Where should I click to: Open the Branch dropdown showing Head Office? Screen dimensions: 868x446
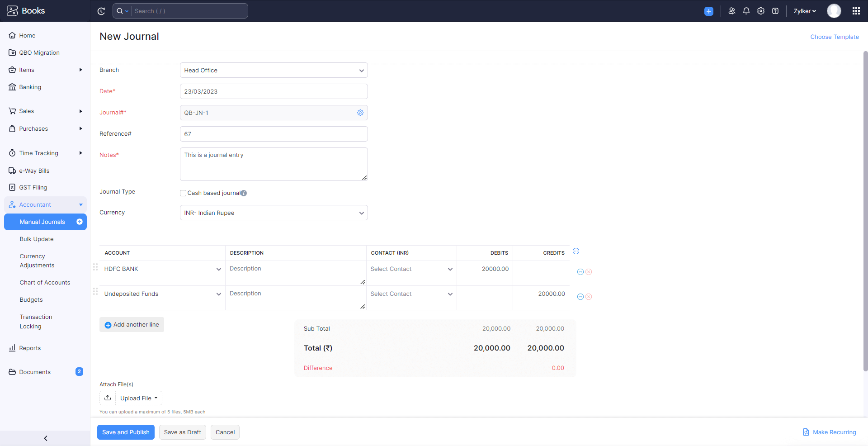pyautogui.click(x=274, y=70)
